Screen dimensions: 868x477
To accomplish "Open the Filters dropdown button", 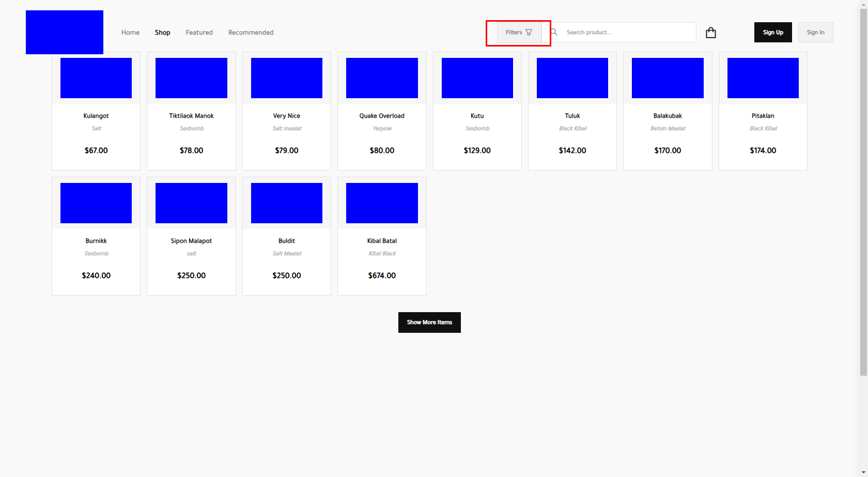I will (x=519, y=32).
